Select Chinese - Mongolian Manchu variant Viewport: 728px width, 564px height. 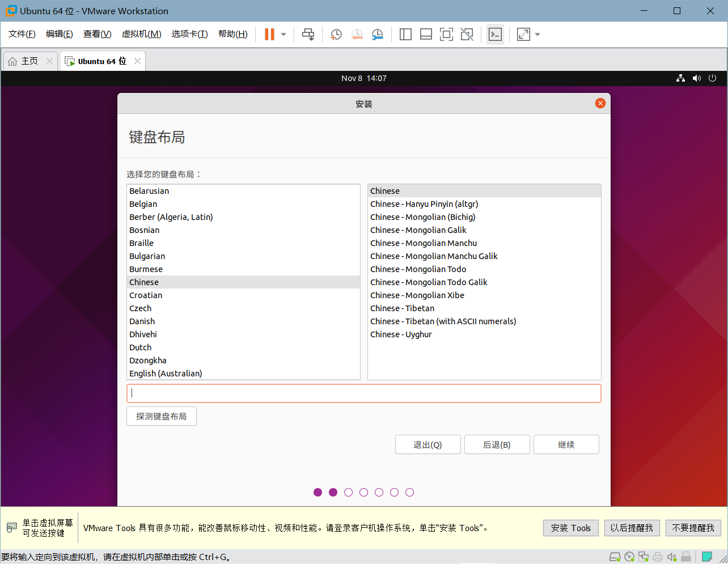(x=484, y=243)
